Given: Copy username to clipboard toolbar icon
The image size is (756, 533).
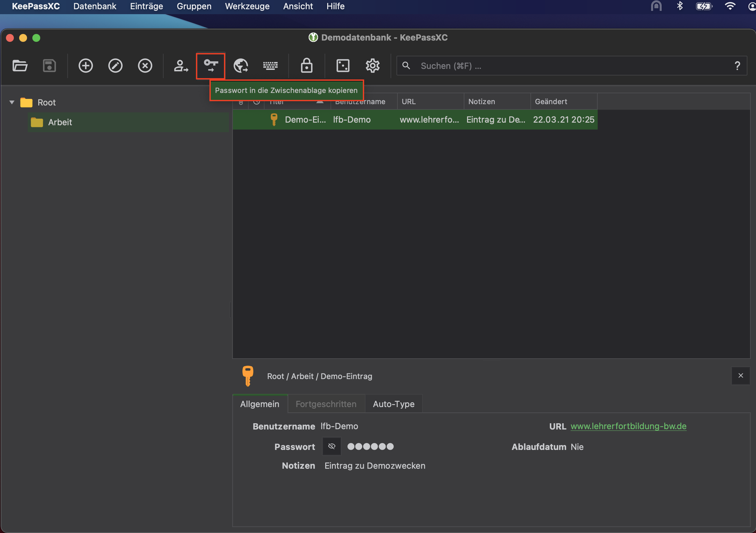Looking at the screenshot, I should coord(181,66).
